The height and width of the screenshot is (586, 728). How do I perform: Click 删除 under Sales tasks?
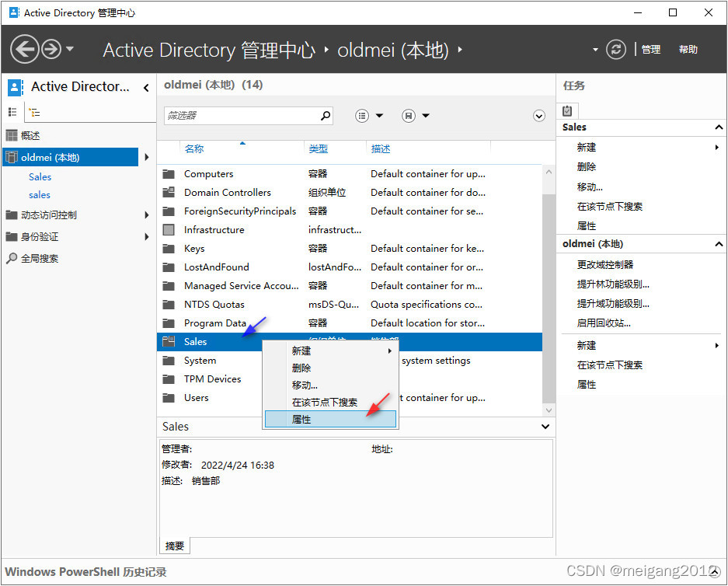(587, 167)
